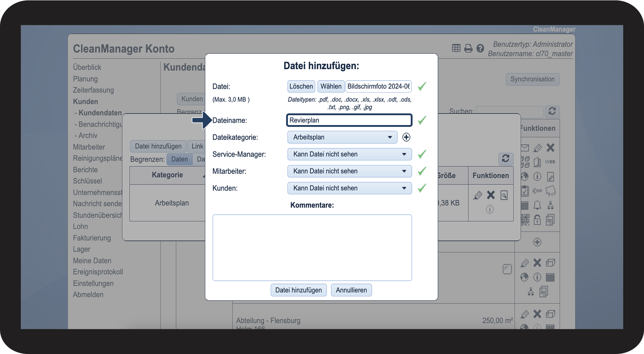The width and height of the screenshot is (644, 354).
Task: Expand the Service-Manager visibility dropdown
Action: (x=349, y=154)
